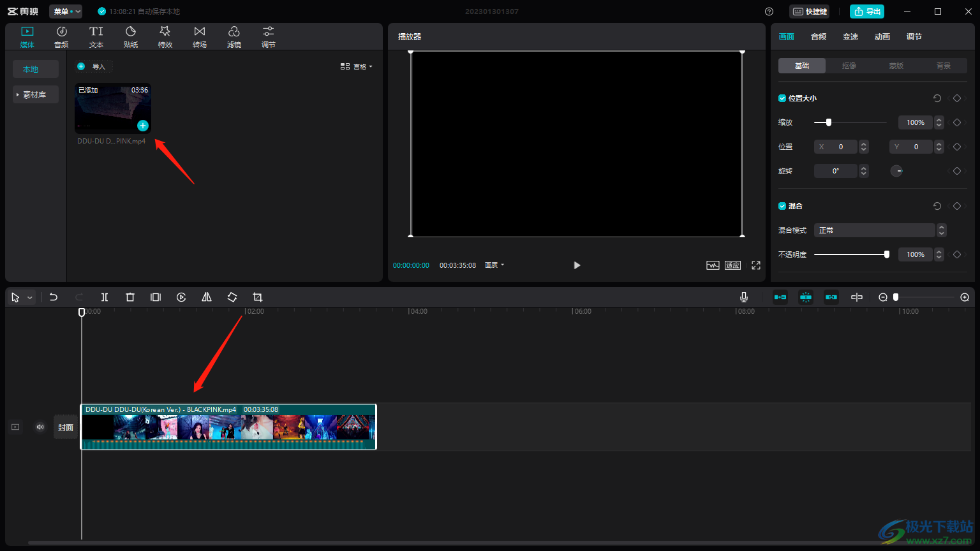Switch to the 音频 tab in properties panel
Image resolution: width=980 pixels, height=551 pixels.
click(x=819, y=37)
